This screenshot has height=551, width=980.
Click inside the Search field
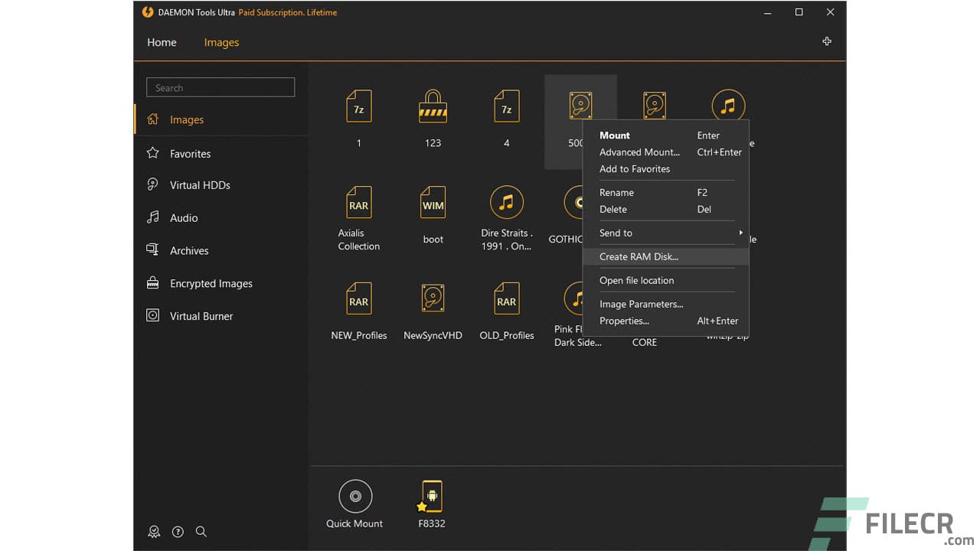pos(220,87)
